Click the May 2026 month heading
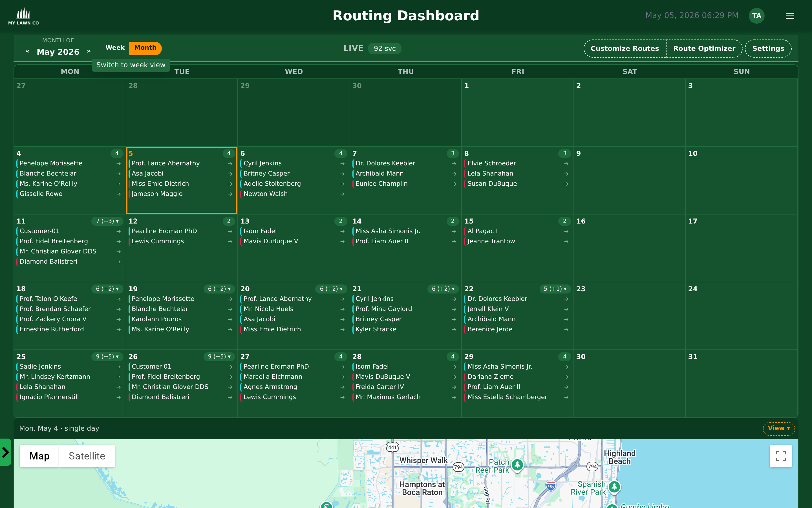 58,52
